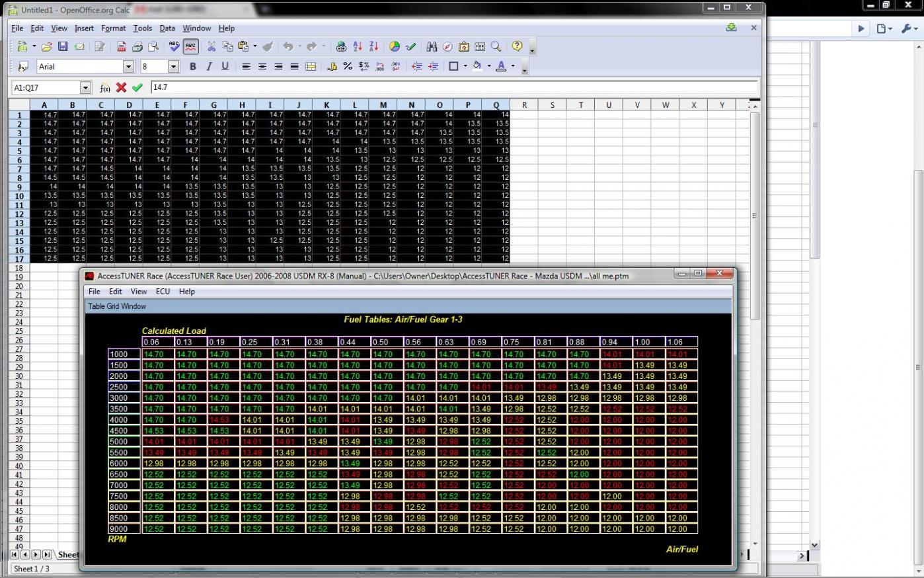The image size is (924, 578).
Task: Apply percent number format
Action: point(348,67)
